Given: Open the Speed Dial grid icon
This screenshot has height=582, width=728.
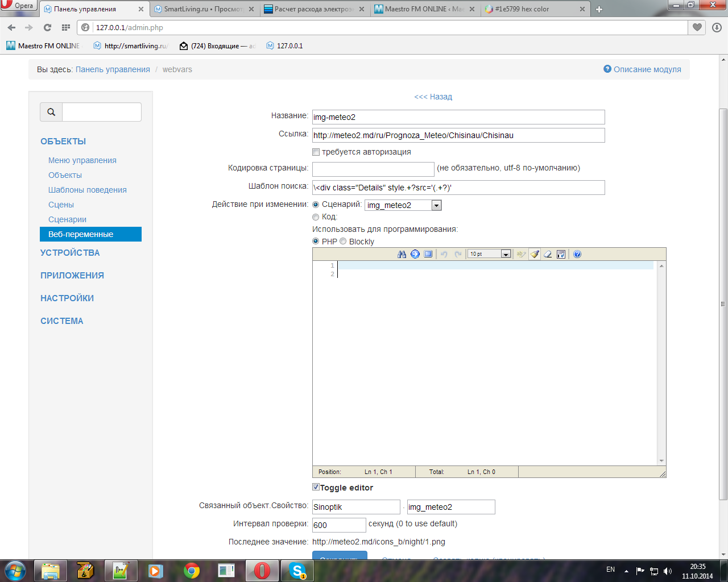Looking at the screenshot, I should pyautogui.click(x=66, y=27).
